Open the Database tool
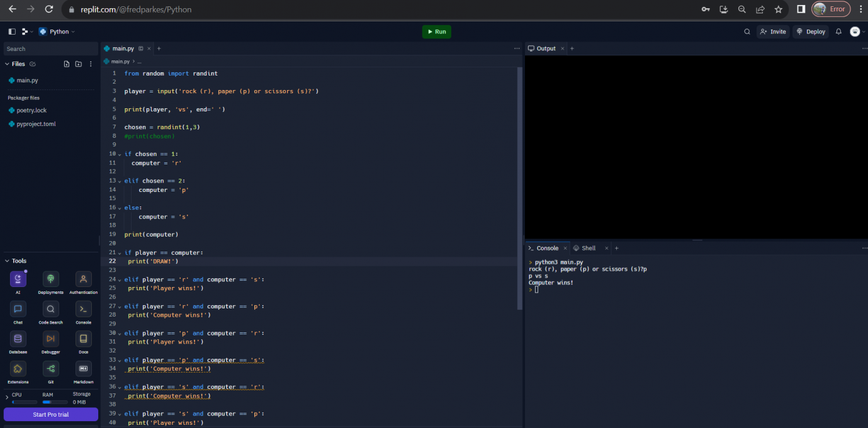The image size is (868, 428). [18, 339]
